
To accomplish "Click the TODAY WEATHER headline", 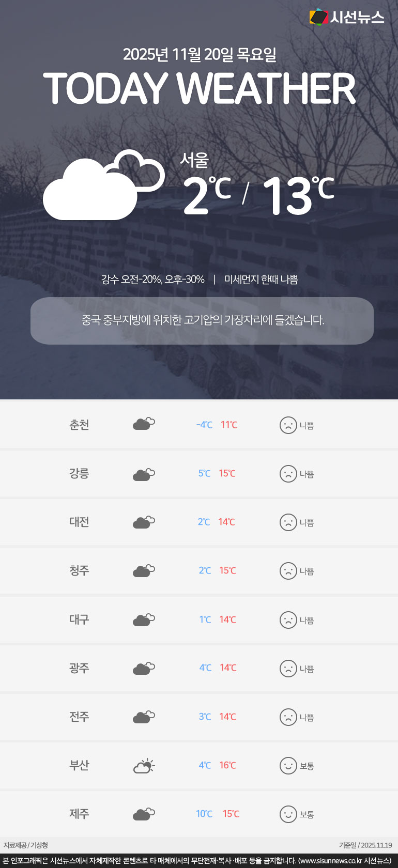I will point(200,89).
